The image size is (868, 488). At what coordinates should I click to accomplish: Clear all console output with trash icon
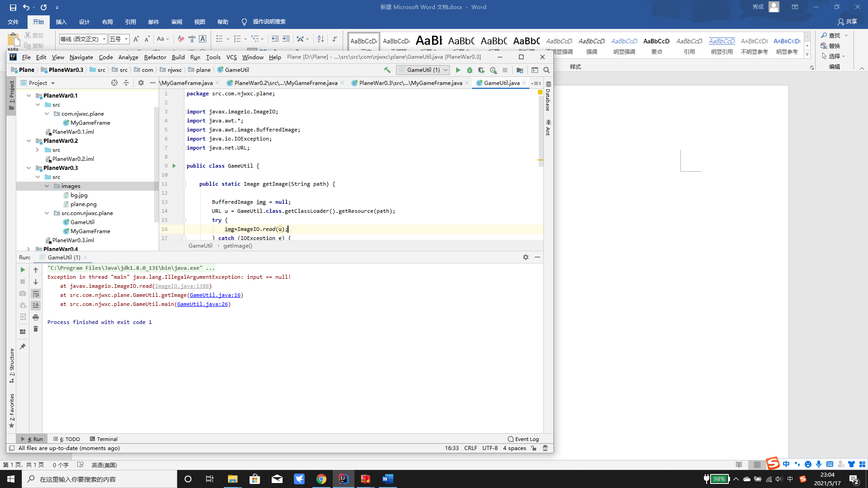(x=36, y=329)
